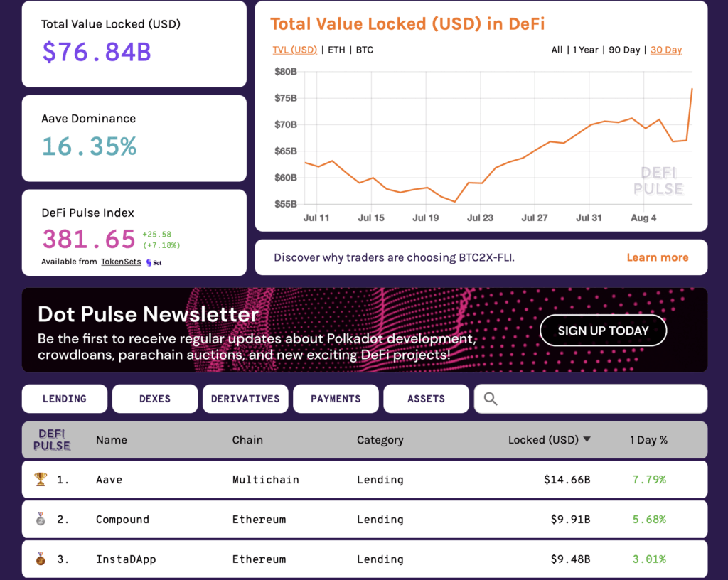
Task: Click the search magnifier icon
Action: click(491, 399)
